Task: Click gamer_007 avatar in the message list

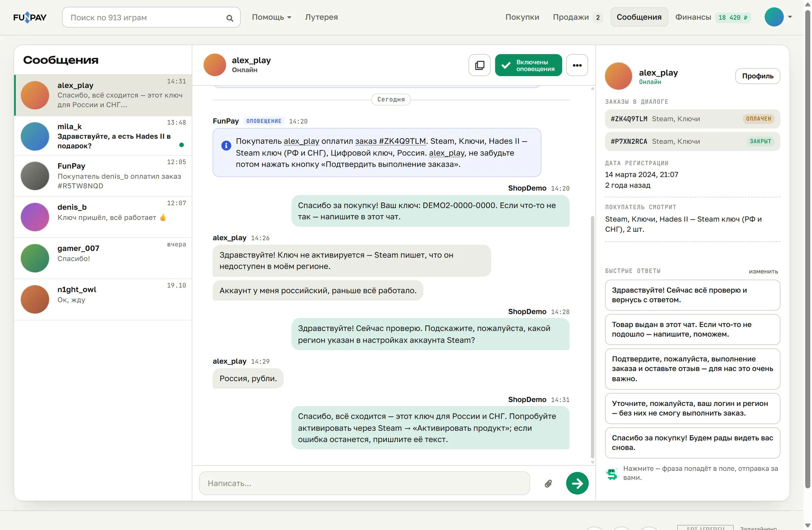Action: pos(35,258)
